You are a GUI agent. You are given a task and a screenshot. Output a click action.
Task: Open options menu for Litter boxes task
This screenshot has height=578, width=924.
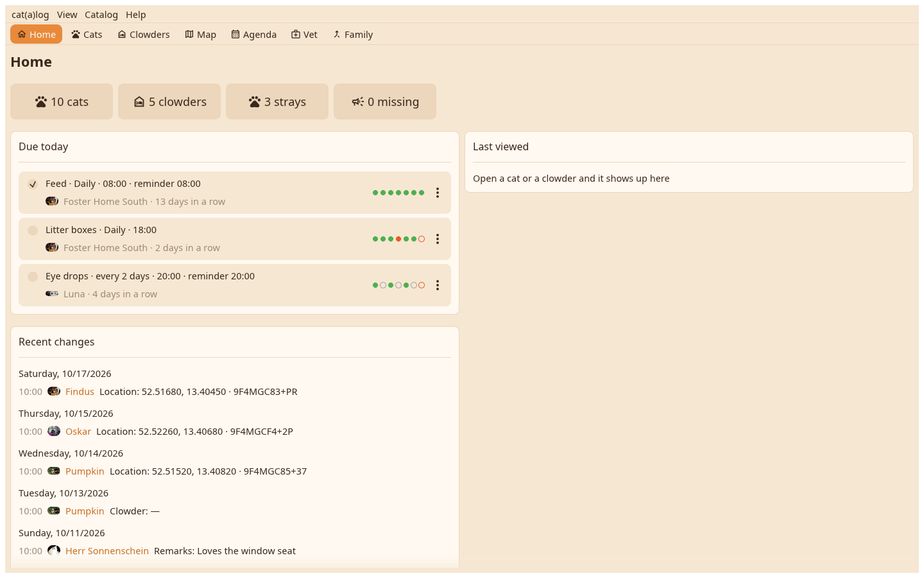[x=438, y=239]
